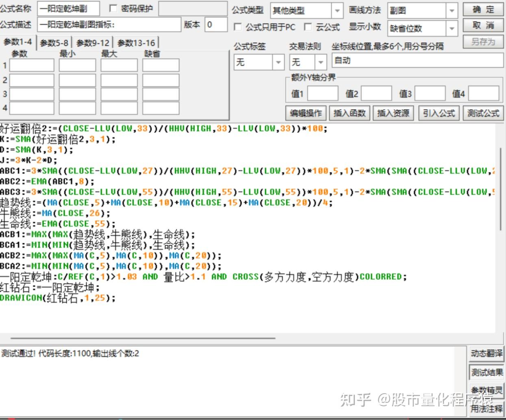Open the 公式标签 dropdown
This screenshot has height=420, width=506.
click(x=278, y=62)
